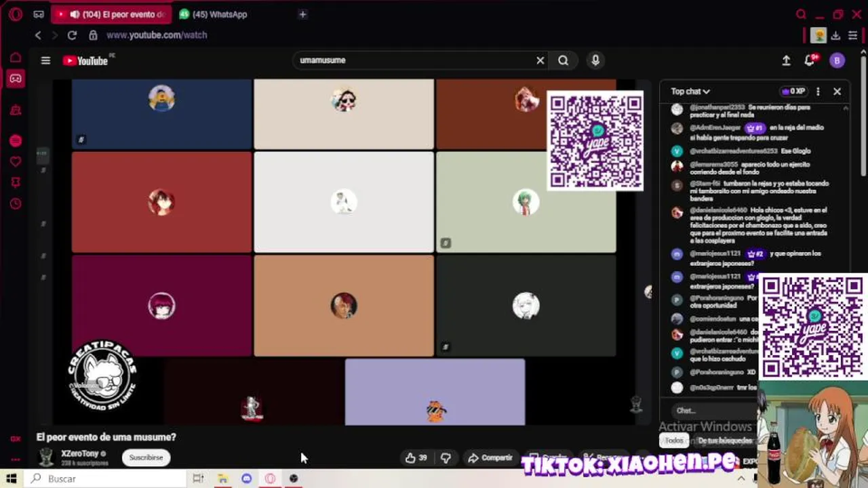Open GX control in sidebar
This screenshot has height=488, width=868.
16,439
